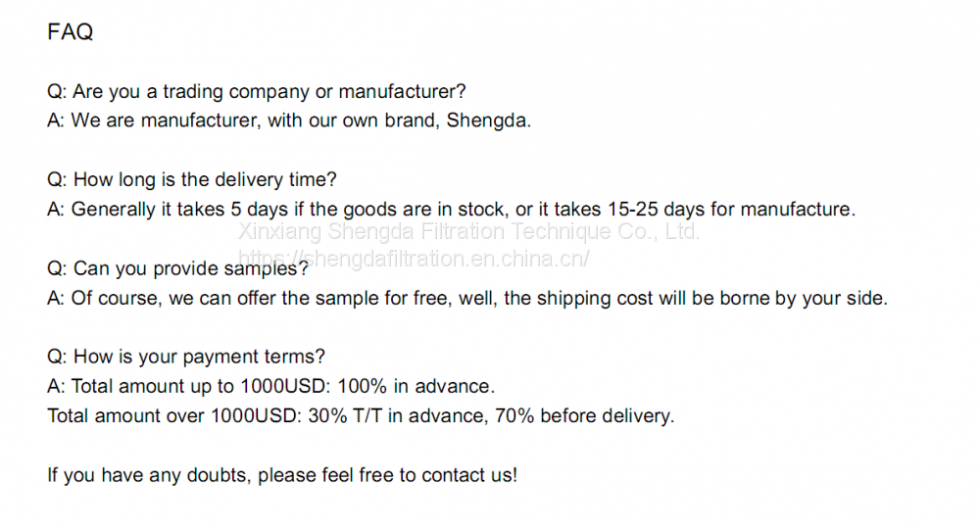
Task: Open the shengdafiltration.en.china.cn watermark URL
Action: [x=416, y=259]
